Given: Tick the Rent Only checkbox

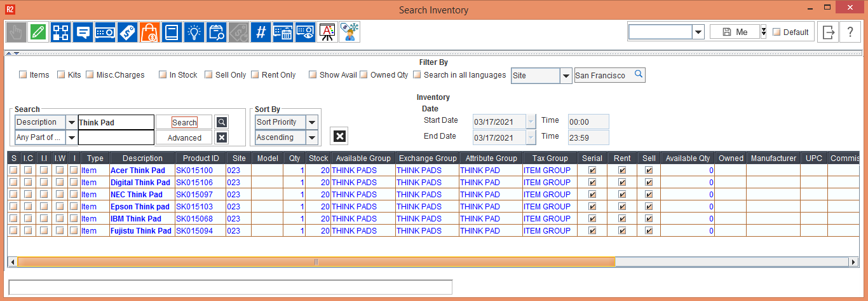Looking at the screenshot, I should click(255, 75).
